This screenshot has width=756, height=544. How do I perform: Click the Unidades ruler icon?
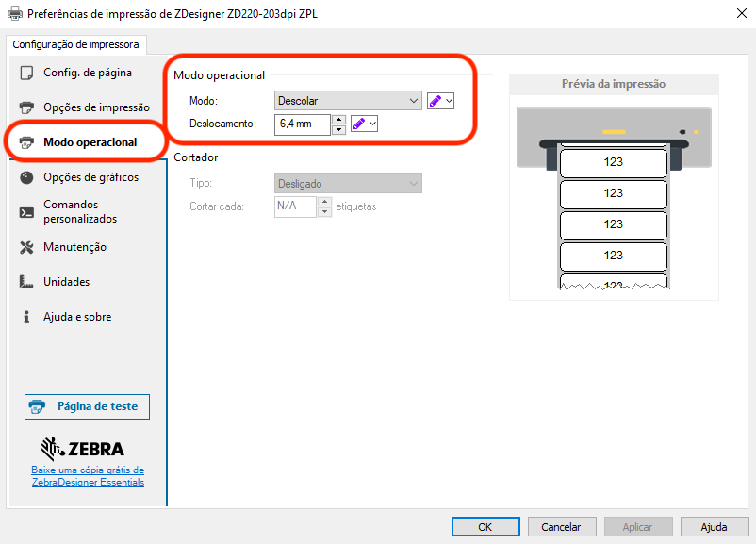[x=26, y=282]
